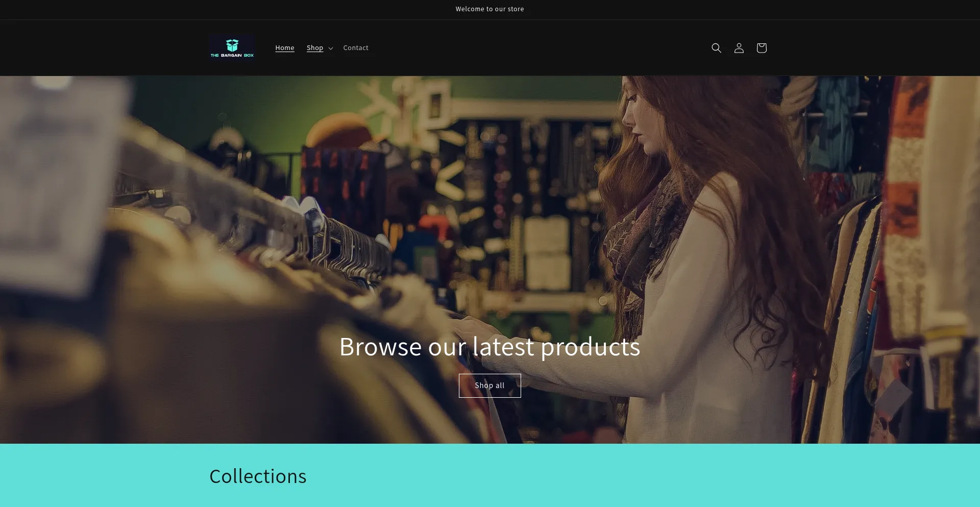Open the account login icon
This screenshot has height=507, width=980.
[739, 48]
